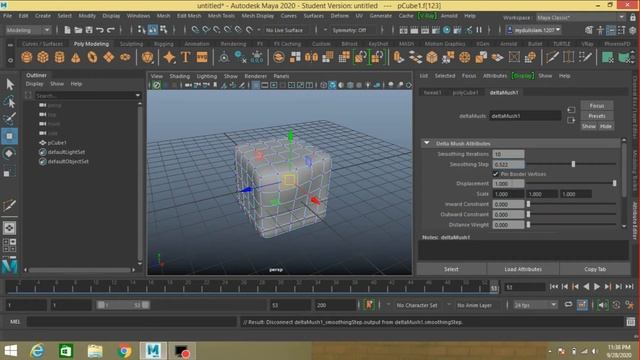
Task: Toggle the loop playback button
Action: point(568,305)
